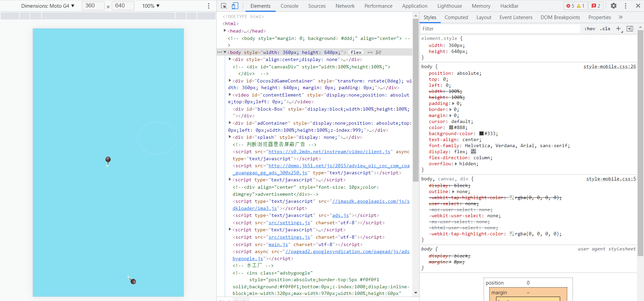644x301 pixels.
Task: Open the Memory tab
Action: coord(481,6)
